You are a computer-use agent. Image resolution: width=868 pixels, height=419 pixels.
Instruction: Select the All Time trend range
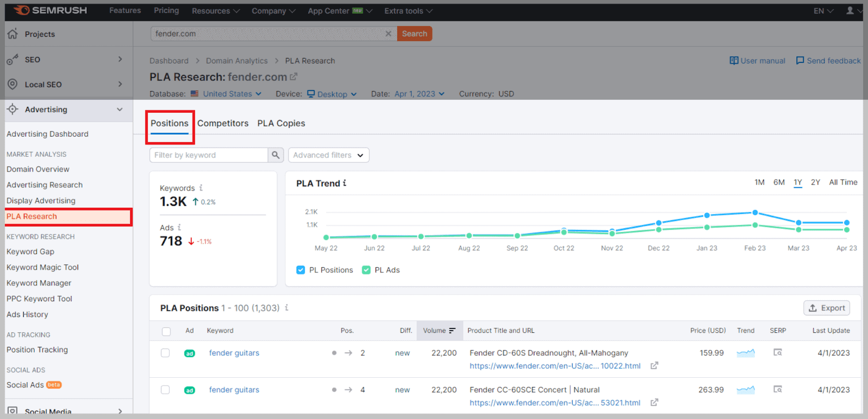[x=843, y=182]
